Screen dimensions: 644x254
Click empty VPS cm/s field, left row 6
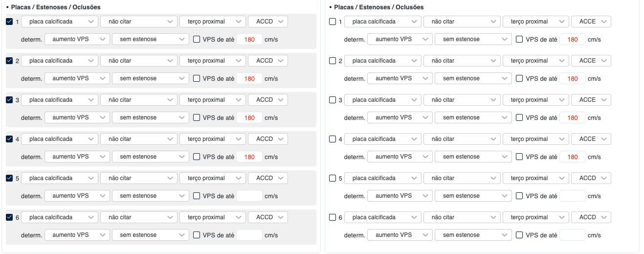(249, 235)
